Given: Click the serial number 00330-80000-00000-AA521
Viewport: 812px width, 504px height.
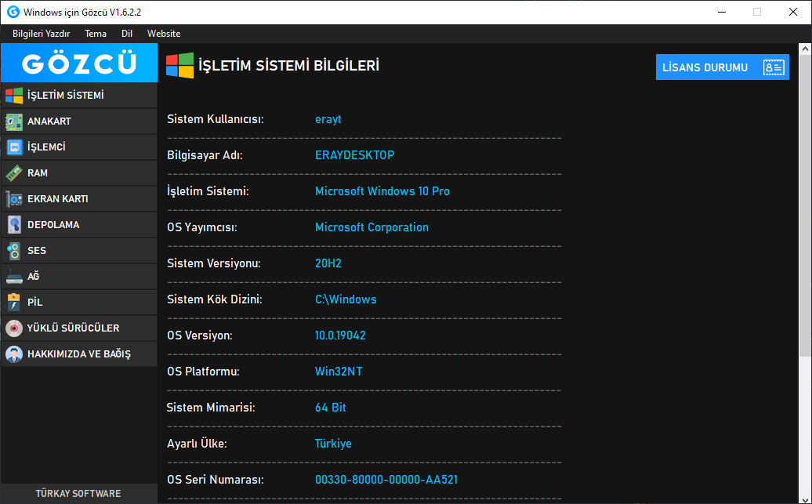Looking at the screenshot, I should click(x=386, y=480).
